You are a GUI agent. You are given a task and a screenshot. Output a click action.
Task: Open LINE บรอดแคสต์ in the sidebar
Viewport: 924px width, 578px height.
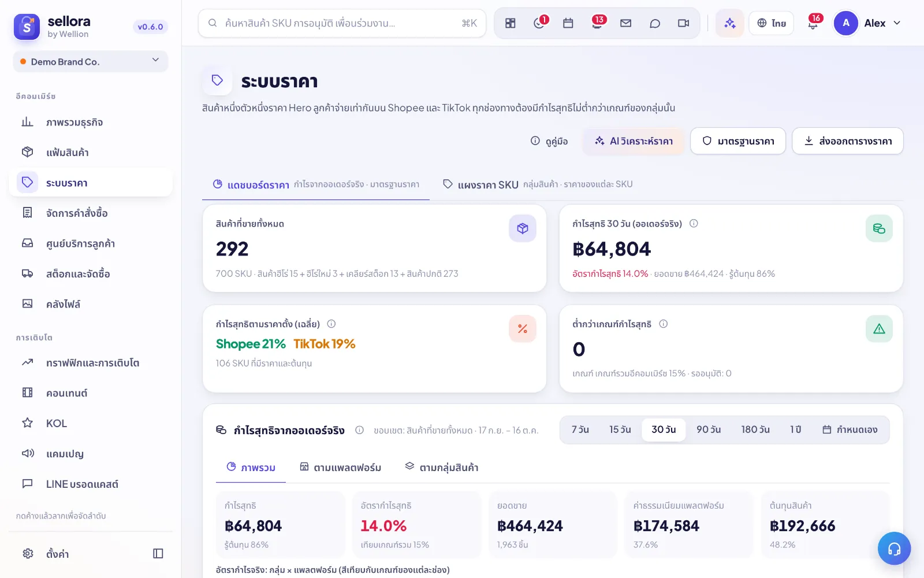coord(91,484)
